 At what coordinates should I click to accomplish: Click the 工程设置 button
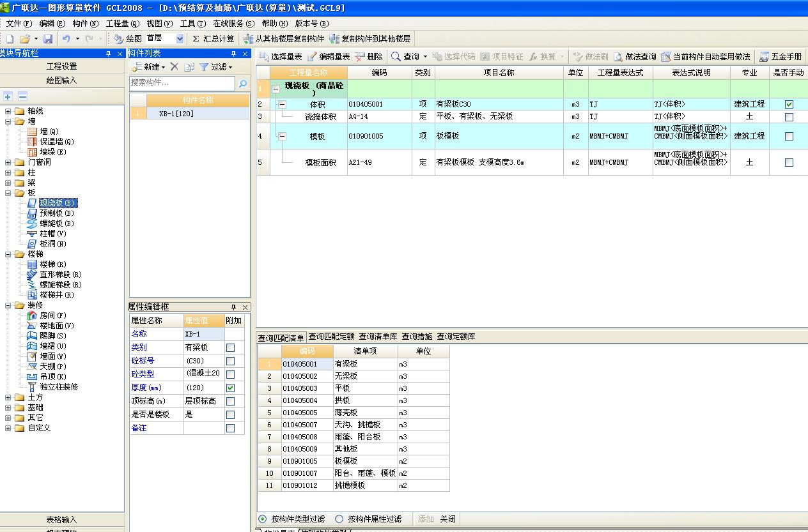[62, 66]
